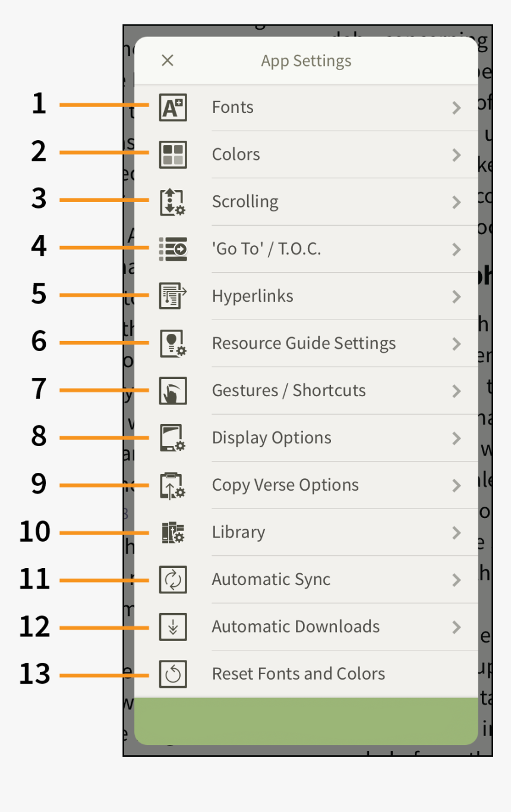This screenshot has width=511, height=812.
Task: Click the Display Options screen icon
Action: (172, 438)
